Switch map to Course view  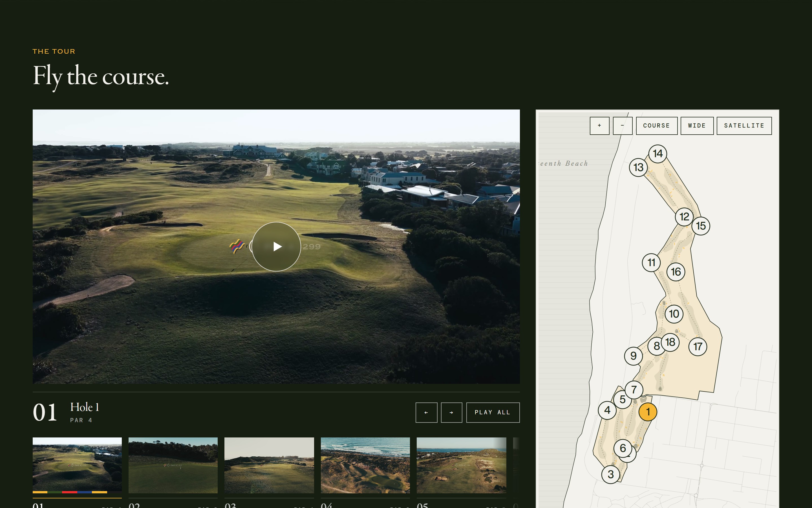coord(657,126)
